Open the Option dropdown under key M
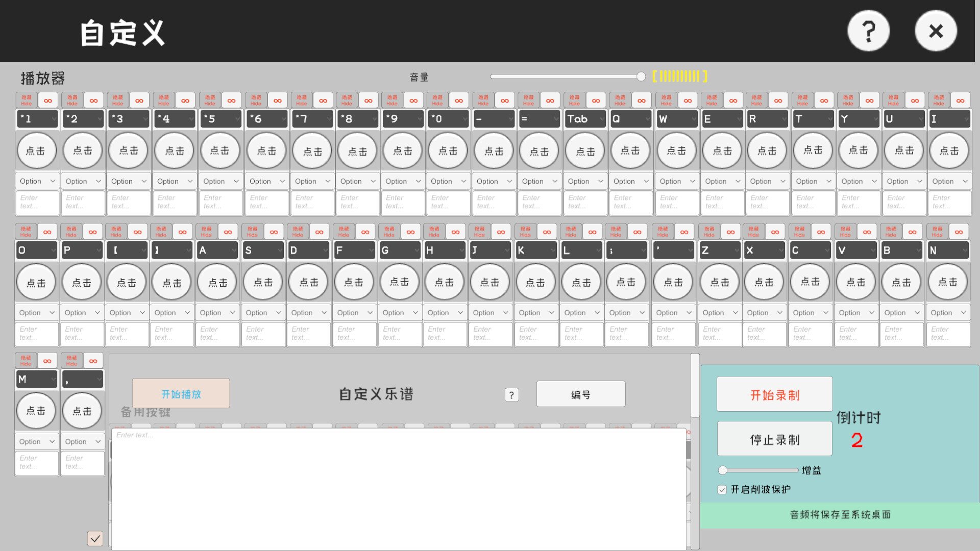This screenshot has width=980, height=551. (x=36, y=441)
